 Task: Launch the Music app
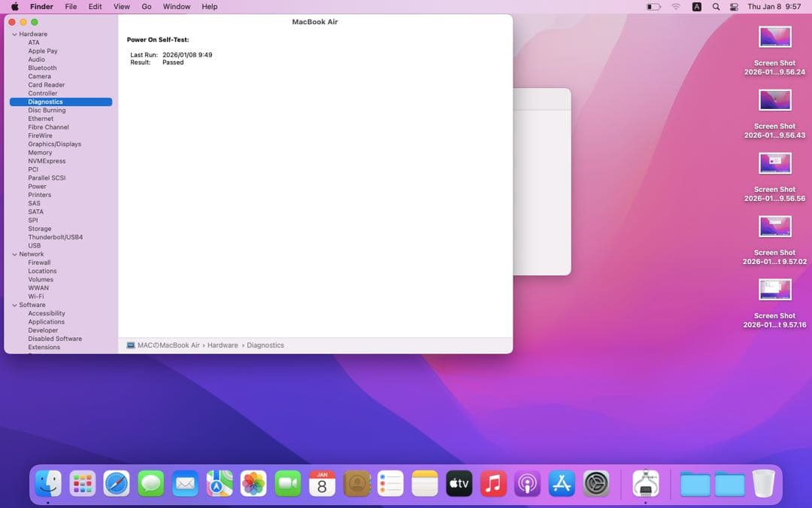[493, 484]
